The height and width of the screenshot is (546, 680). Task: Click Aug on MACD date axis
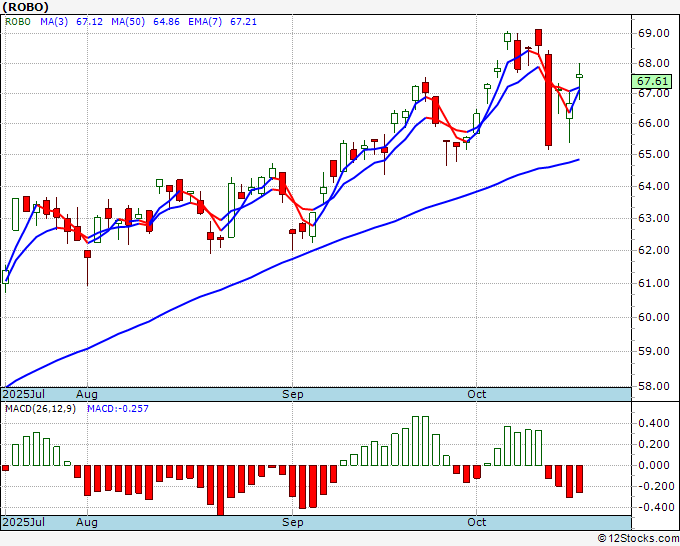[87, 522]
